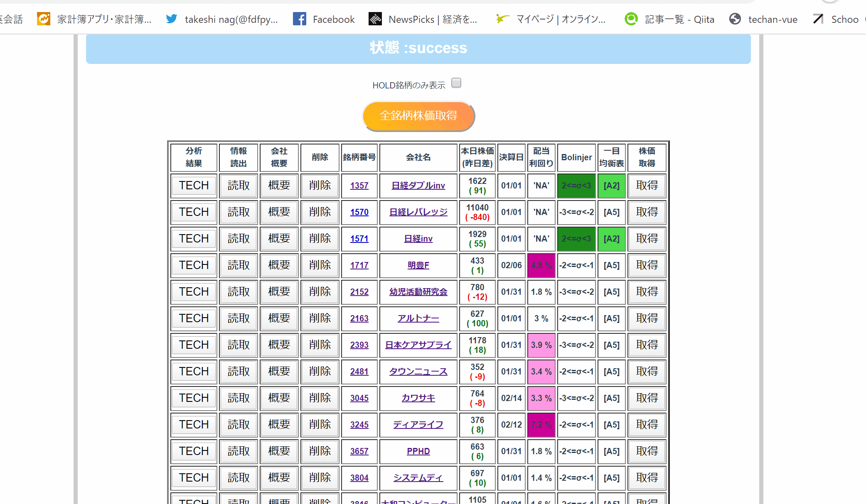This screenshot has width=866, height=504.
Task: Open the Schoo bookmark icon
Action: 818,19
